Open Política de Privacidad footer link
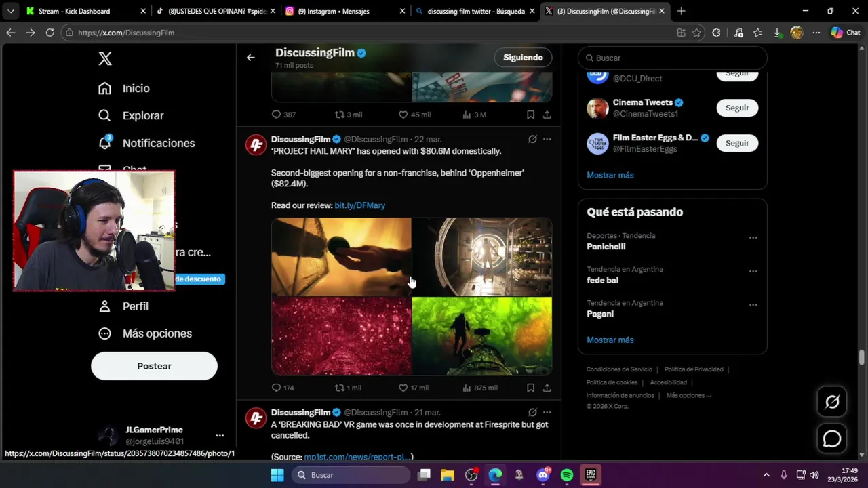The width and height of the screenshot is (868, 488). [694, 369]
